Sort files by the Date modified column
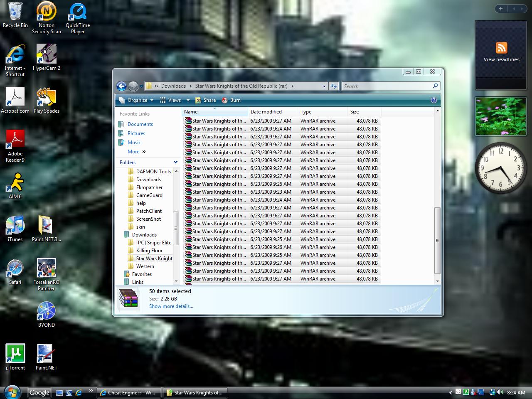The height and width of the screenshot is (399, 532). click(273, 112)
